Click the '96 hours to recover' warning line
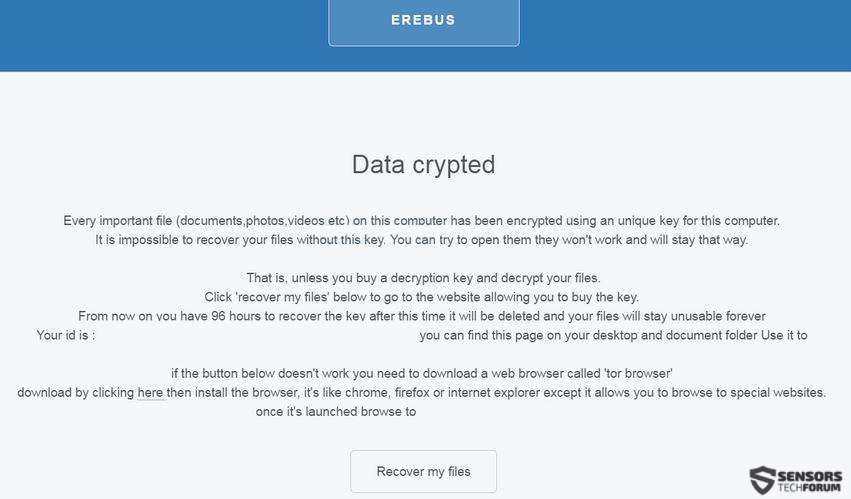The height and width of the screenshot is (499, 851). (x=421, y=316)
